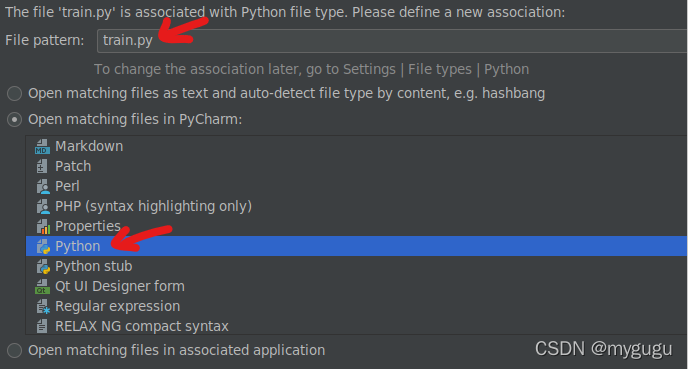The image size is (688, 369).
Task: Click the Qt UI Designer form icon
Action: click(x=43, y=287)
